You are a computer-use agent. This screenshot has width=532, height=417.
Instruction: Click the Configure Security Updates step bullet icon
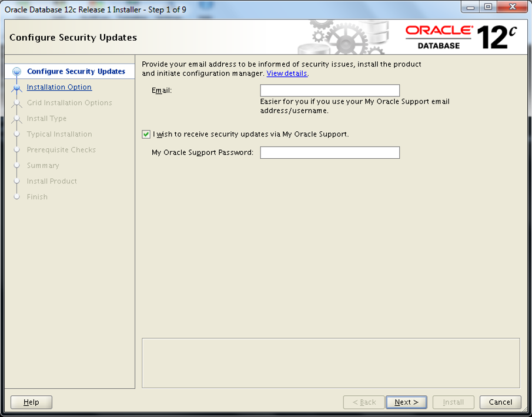tap(16, 71)
